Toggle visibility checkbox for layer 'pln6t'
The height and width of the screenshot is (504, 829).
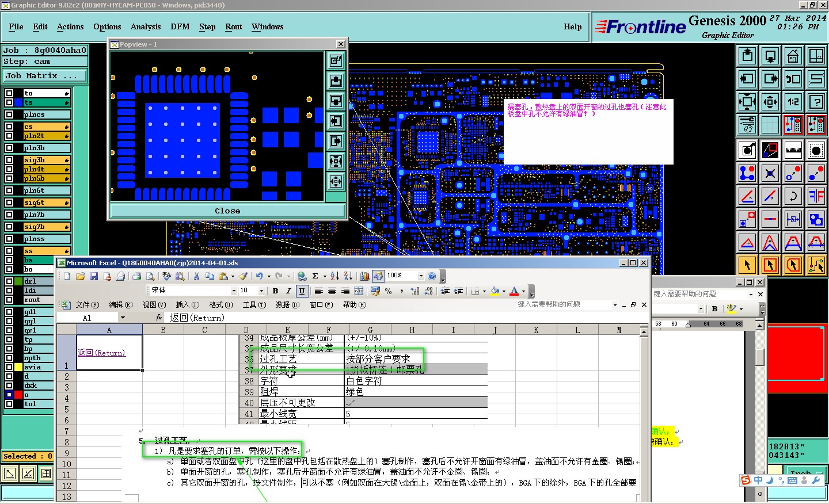point(9,190)
